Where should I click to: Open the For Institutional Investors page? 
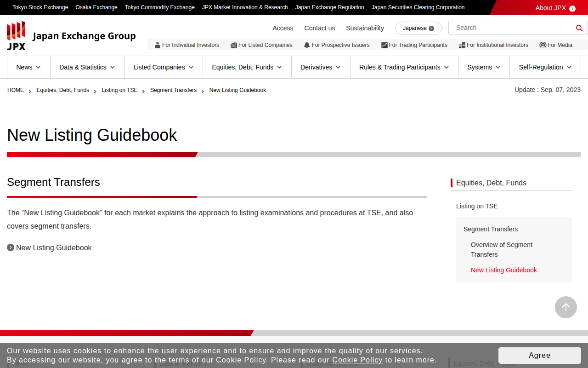tap(494, 45)
